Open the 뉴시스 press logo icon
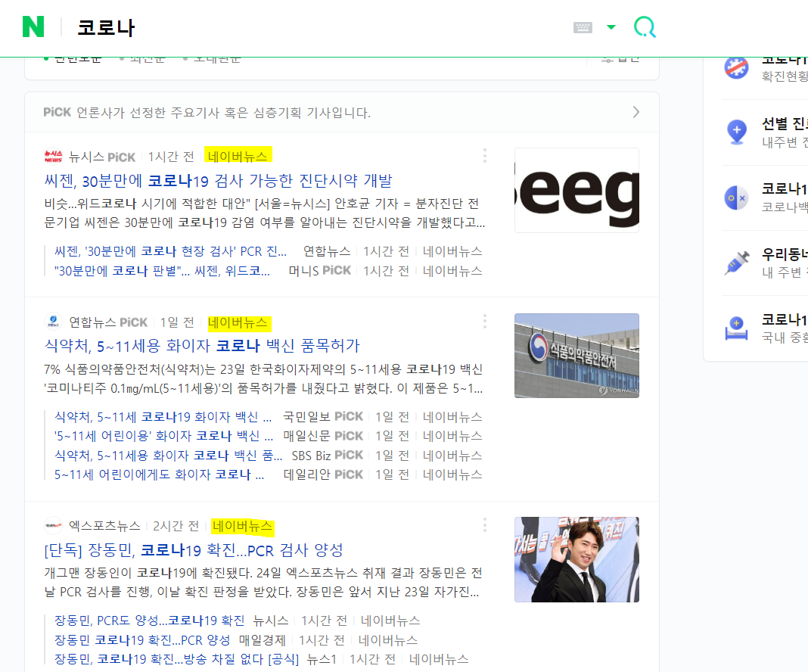This screenshot has height=672, width=808. 53,157
